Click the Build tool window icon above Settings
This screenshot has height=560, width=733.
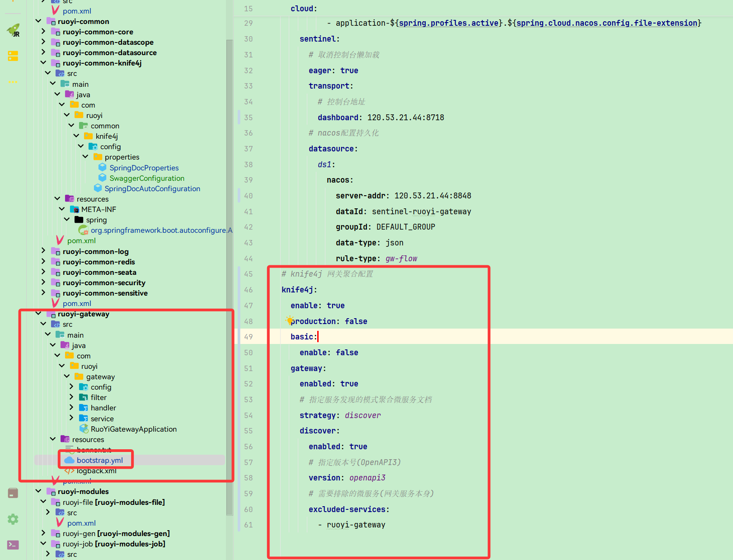point(12,493)
